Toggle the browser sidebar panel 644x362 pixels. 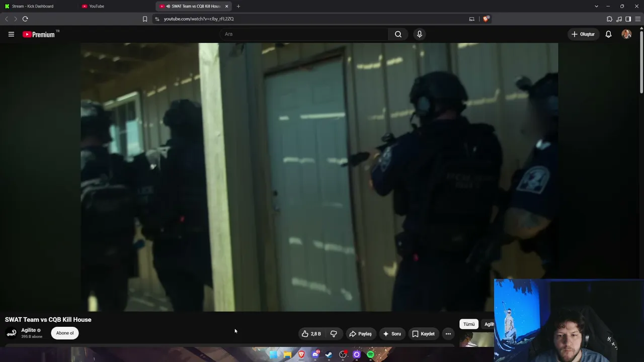click(x=628, y=19)
